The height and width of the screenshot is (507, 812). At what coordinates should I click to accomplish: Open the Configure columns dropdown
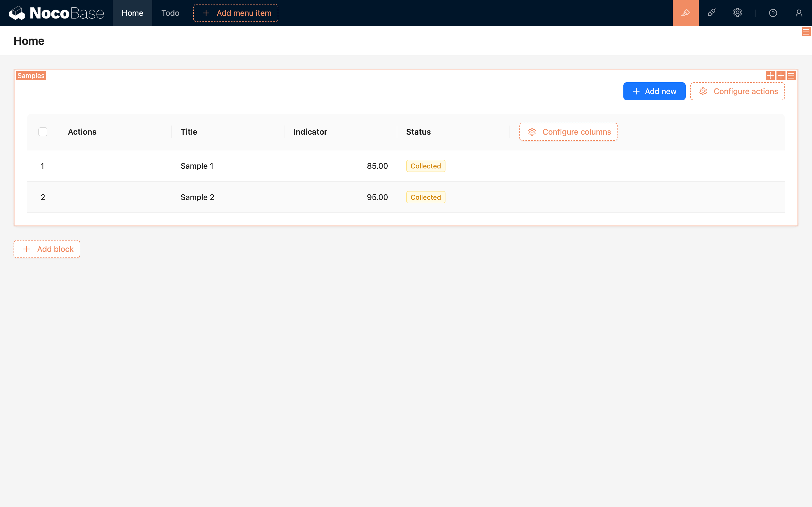[x=568, y=132]
